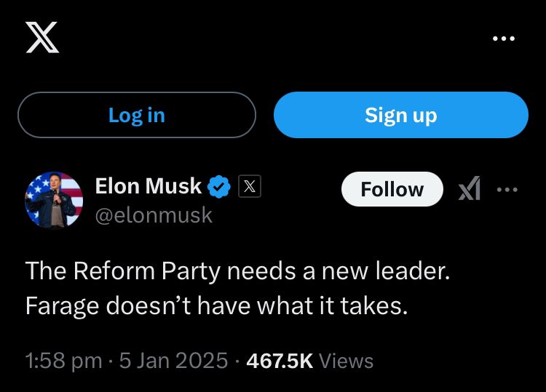Click the X logo in the header
The image size is (546, 392).
pos(42,37)
